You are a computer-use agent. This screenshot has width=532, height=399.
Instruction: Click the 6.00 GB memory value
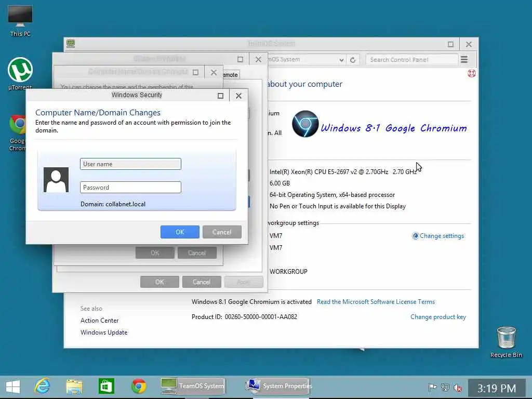click(280, 183)
